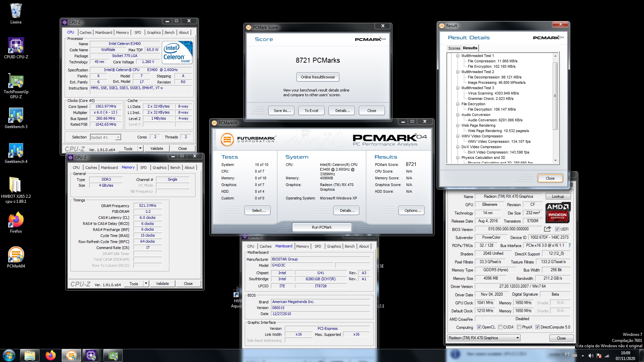Open the TechPowerUp GPU-Z desktop shortcut
The height and width of the screenshot is (362, 644).
click(16, 86)
